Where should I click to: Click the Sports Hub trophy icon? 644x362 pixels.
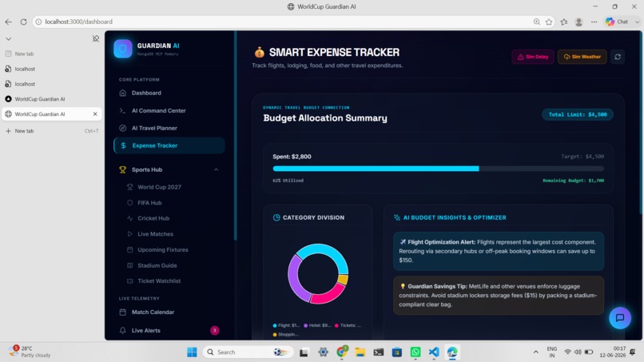122,169
